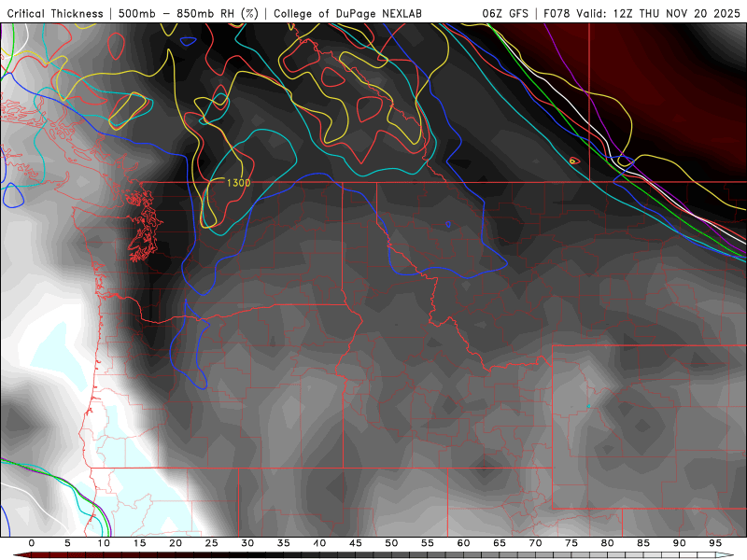Click the "65" tick label on the legend

[x=500, y=543]
